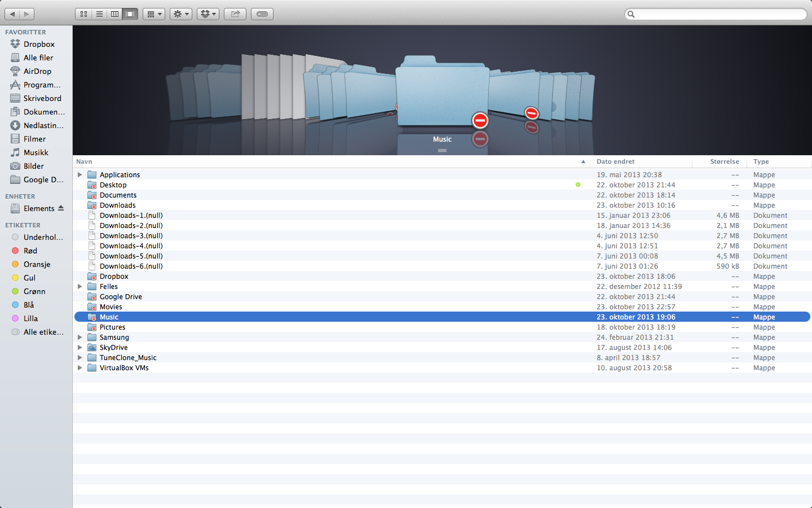Select the Downloads-4.(null) file

click(x=442, y=246)
